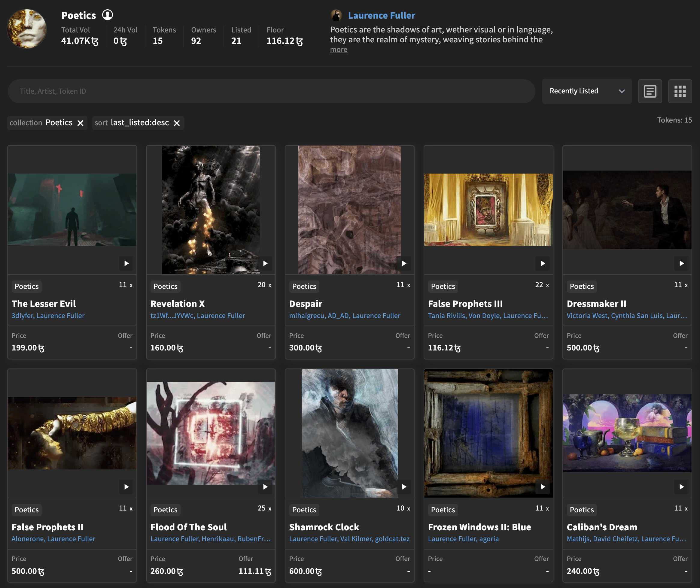This screenshot has height=588, width=700.
Task: Play the Revelation X video preview
Action: [265, 263]
